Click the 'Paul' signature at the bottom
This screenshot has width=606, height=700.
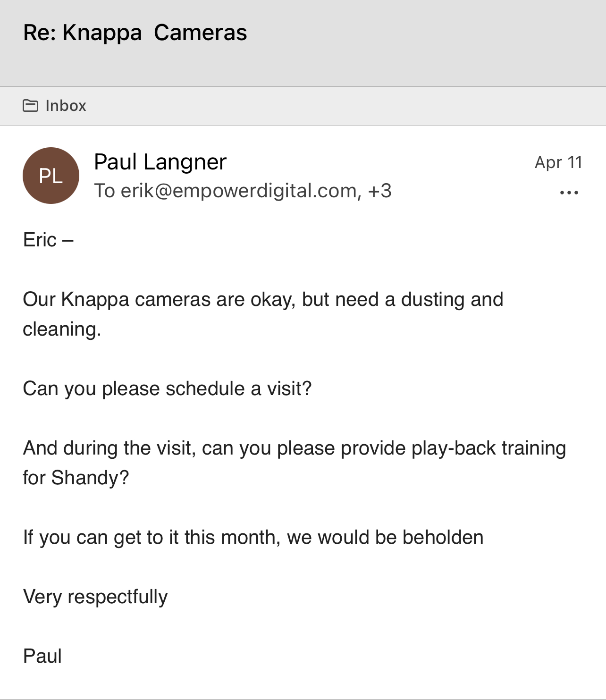tap(42, 657)
